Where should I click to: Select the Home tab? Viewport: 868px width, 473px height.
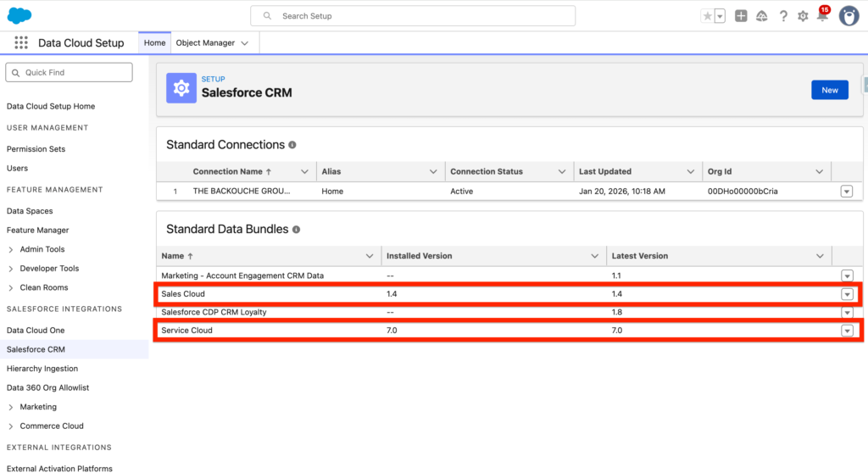(x=154, y=42)
